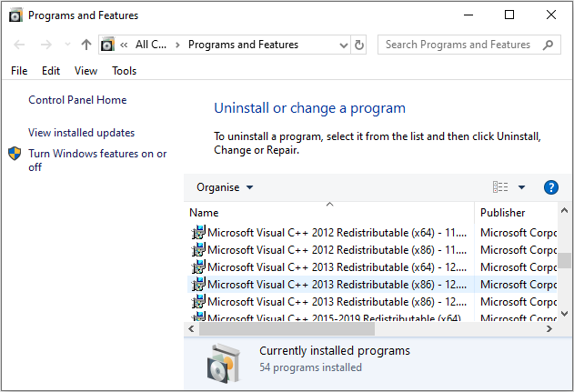Click the horizontal scrollbar thumb

coord(287,329)
